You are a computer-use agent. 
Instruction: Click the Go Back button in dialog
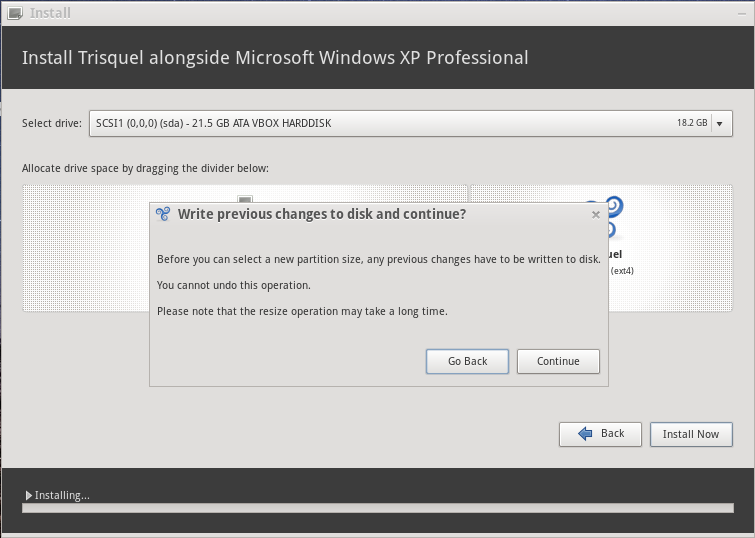(x=467, y=361)
